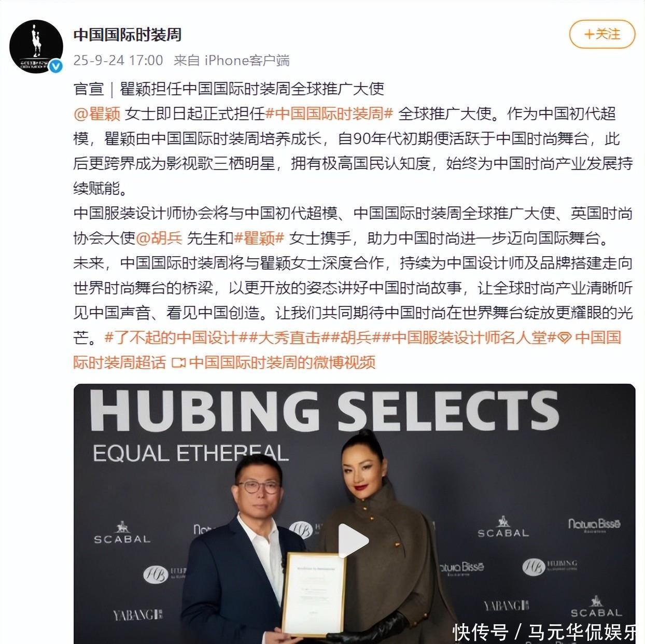This screenshot has height=644, width=645.
Task: Open the #大秀直击# hashtag
Action: (x=289, y=338)
